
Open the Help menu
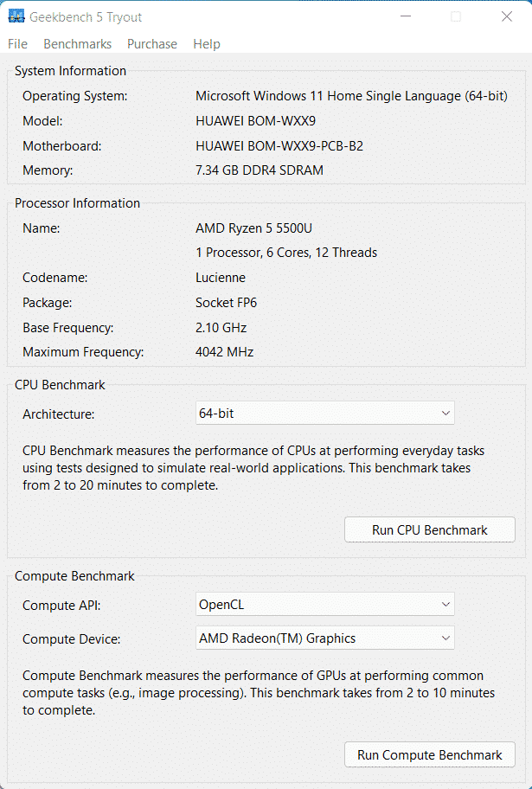[x=207, y=44]
